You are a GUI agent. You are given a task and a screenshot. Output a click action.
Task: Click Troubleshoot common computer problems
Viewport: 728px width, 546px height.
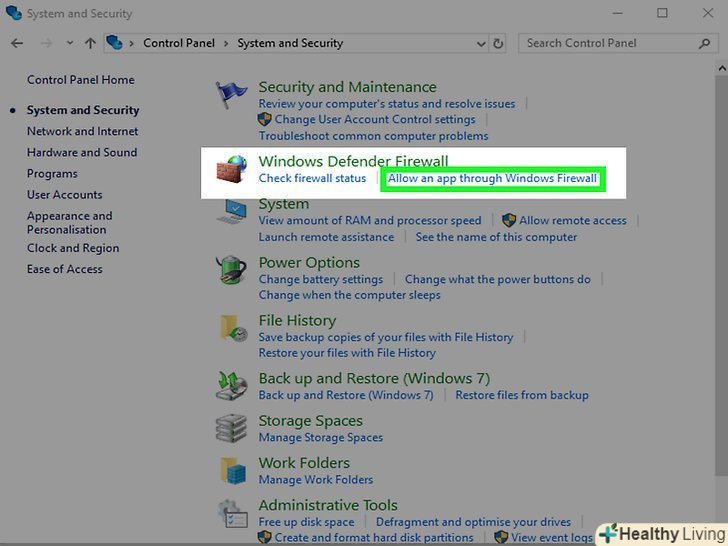373,136
